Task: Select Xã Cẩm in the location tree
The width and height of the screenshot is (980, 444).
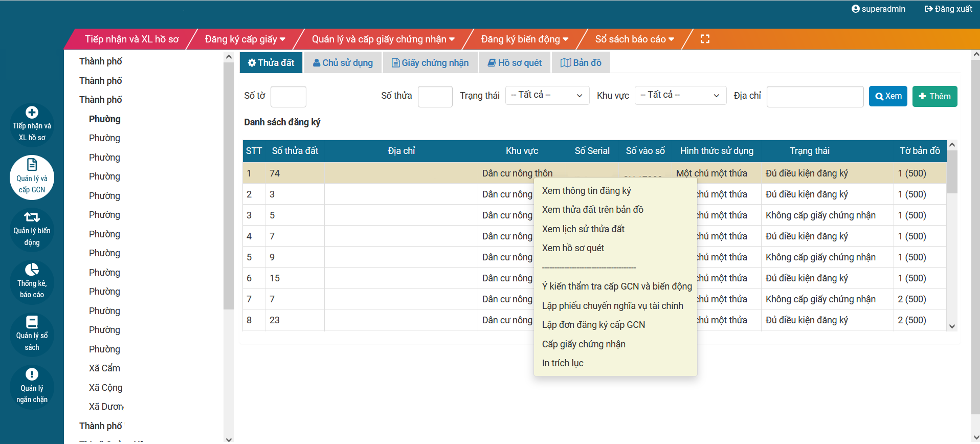Action: (104, 368)
